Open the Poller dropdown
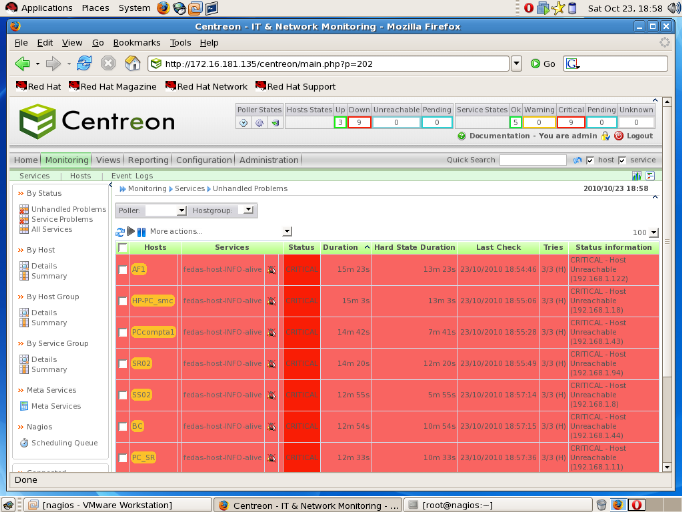 [x=166, y=211]
